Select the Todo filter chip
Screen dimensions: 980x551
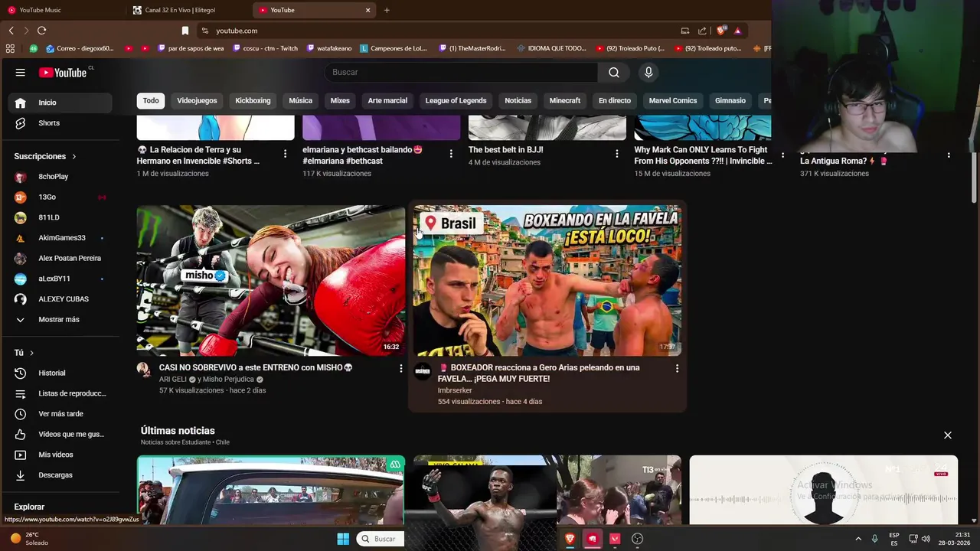pos(151,100)
